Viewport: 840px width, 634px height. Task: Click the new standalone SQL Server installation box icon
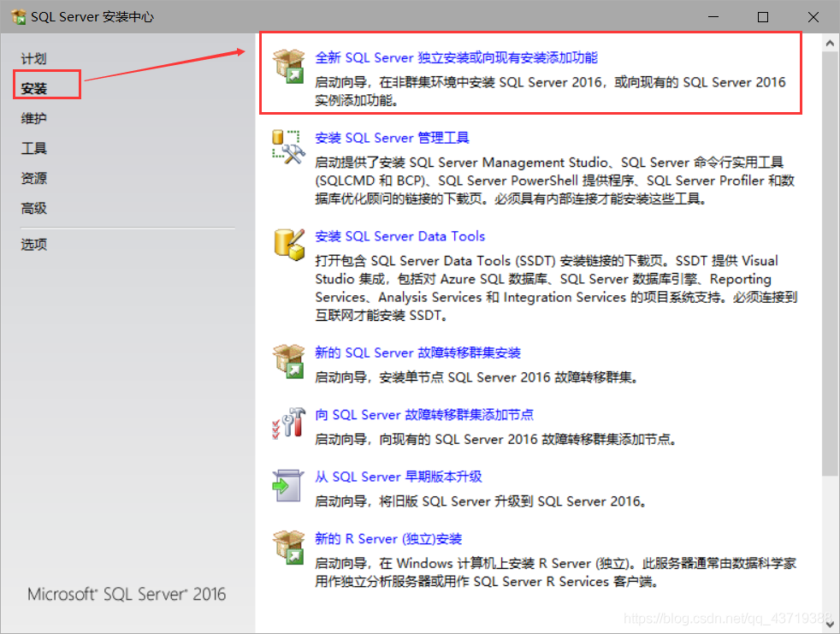[x=289, y=67]
